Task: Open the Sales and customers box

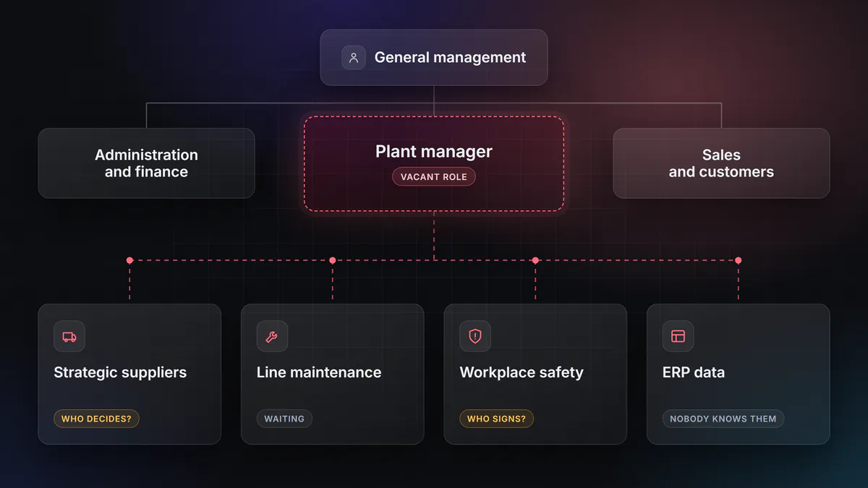Action: 721,163
